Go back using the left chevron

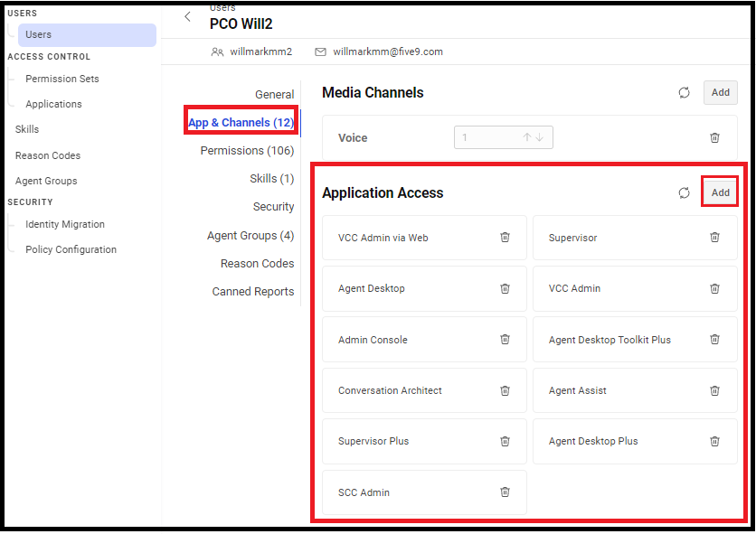187,17
